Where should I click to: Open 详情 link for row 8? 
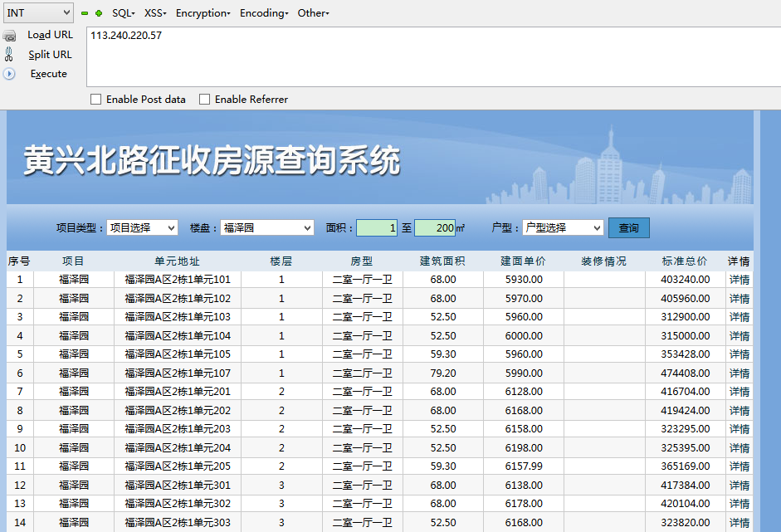click(740, 411)
